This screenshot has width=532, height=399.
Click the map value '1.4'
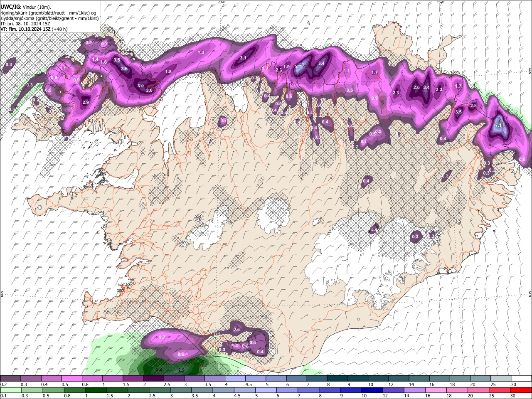(x=95, y=59)
